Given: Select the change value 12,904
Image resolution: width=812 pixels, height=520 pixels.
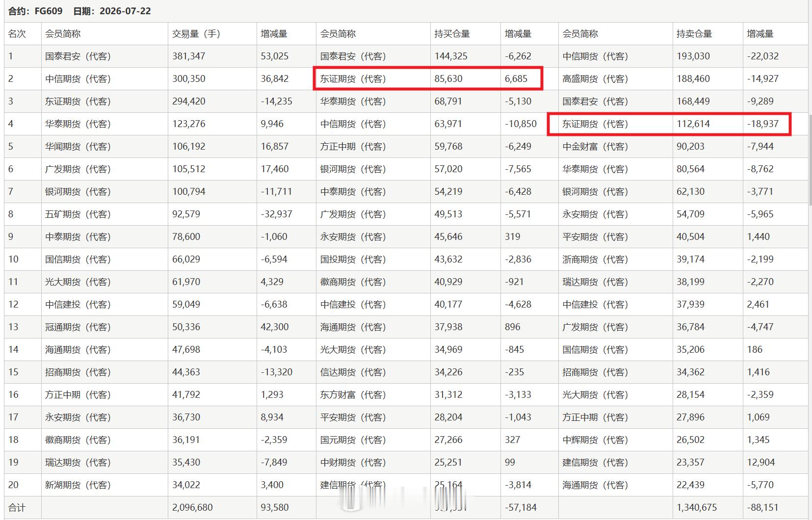Looking at the screenshot, I should [x=761, y=463].
